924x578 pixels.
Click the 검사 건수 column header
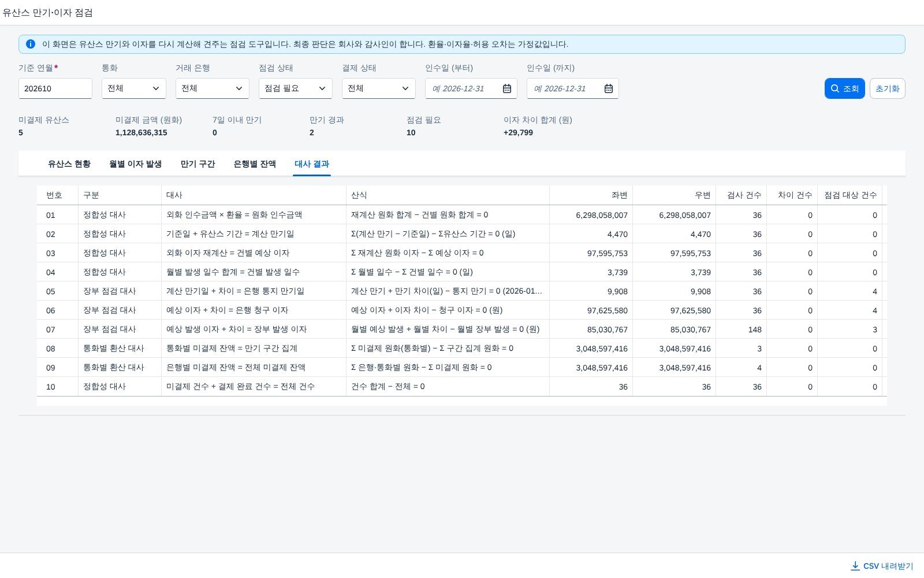742,195
